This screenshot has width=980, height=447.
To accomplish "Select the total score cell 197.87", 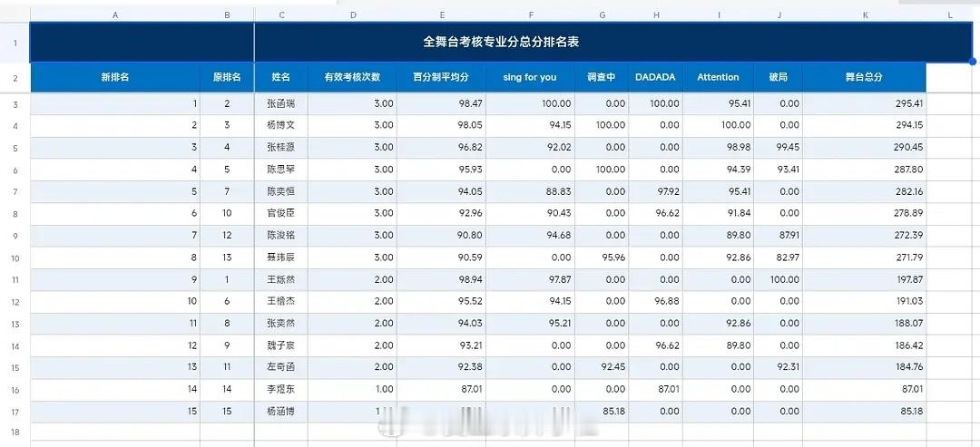I will click(x=865, y=279).
